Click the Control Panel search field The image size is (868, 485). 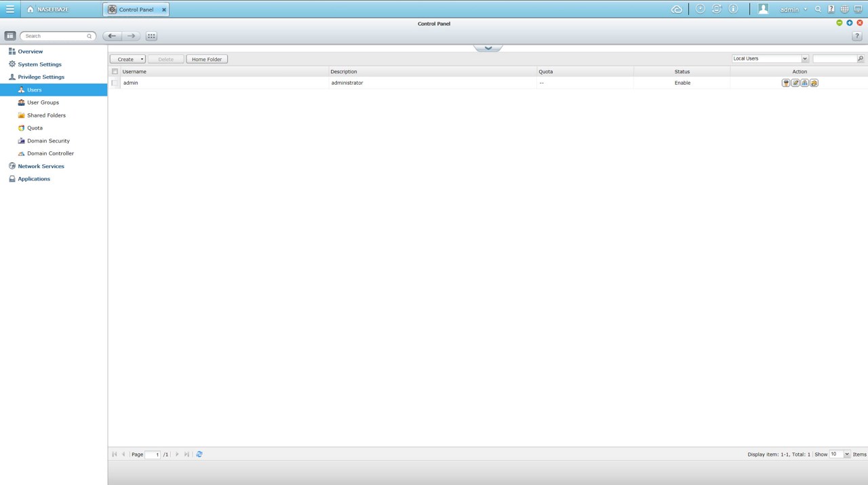coord(58,36)
